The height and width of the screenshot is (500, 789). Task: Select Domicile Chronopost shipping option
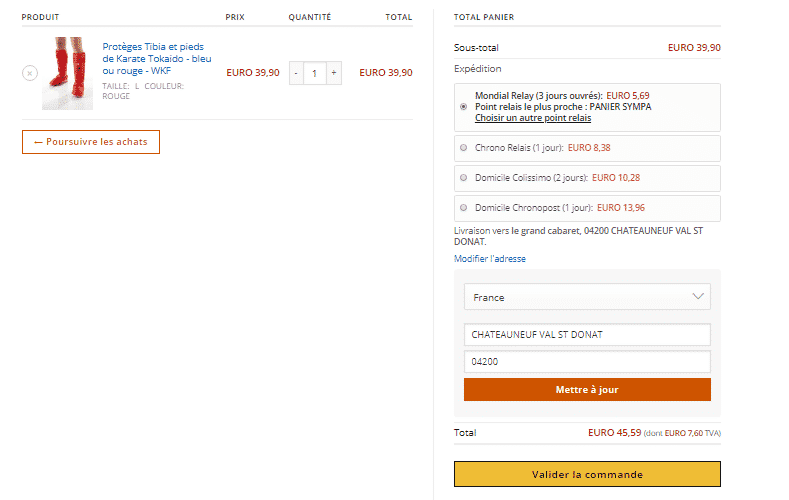coord(463,207)
